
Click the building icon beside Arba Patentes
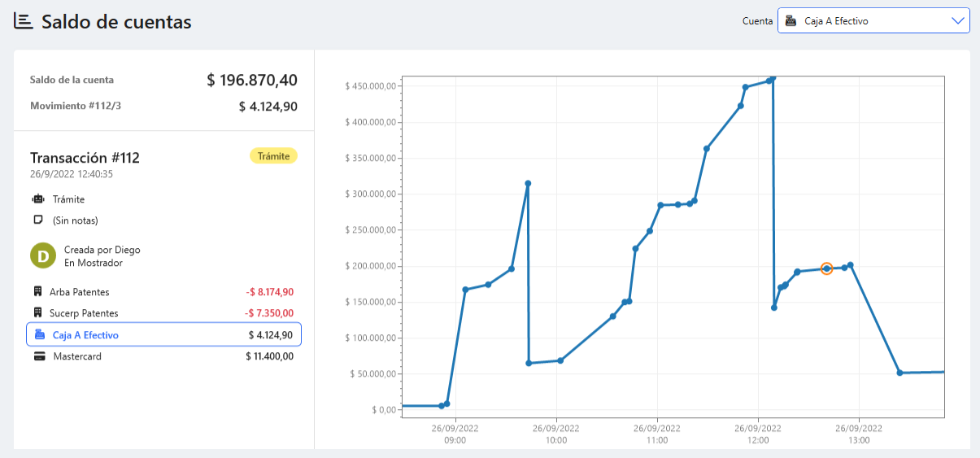click(x=37, y=292)
